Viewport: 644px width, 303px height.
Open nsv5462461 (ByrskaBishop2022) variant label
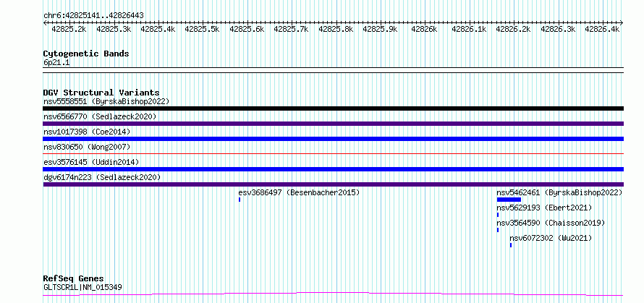click(559, 192)
